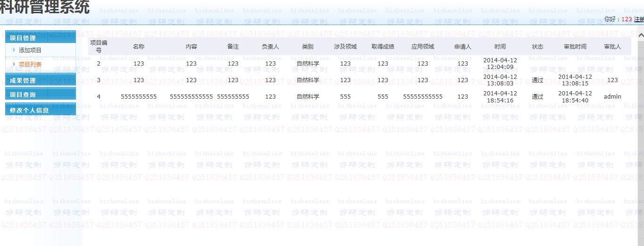Click the 审批人 column header

coord(612,46)
